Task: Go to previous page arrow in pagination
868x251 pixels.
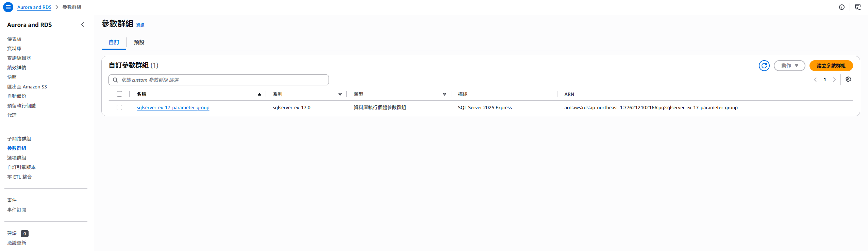Action: pyautogui.click(x=815, y=80)
